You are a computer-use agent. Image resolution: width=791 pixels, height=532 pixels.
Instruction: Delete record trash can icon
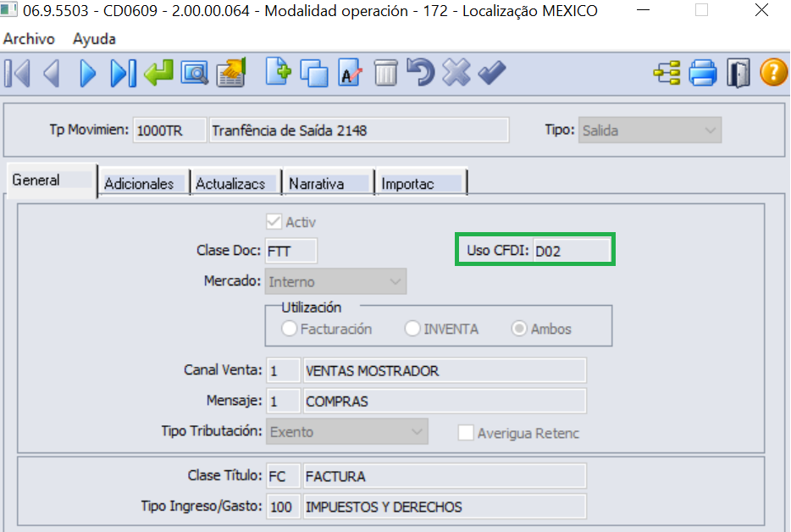(386, 73)
